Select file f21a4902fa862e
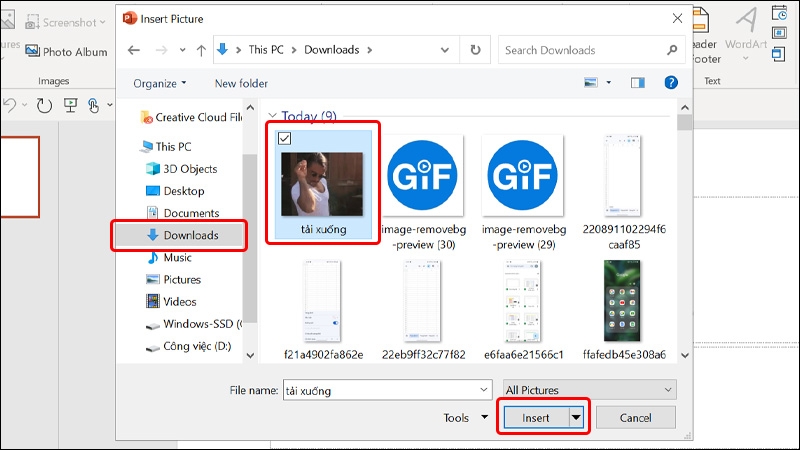This screenshot has width=800, height=450. click(x=323, y=310)
